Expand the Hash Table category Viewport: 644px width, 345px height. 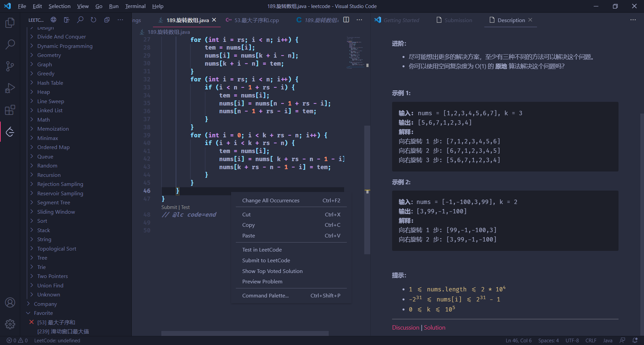click(x=50, y=83)
